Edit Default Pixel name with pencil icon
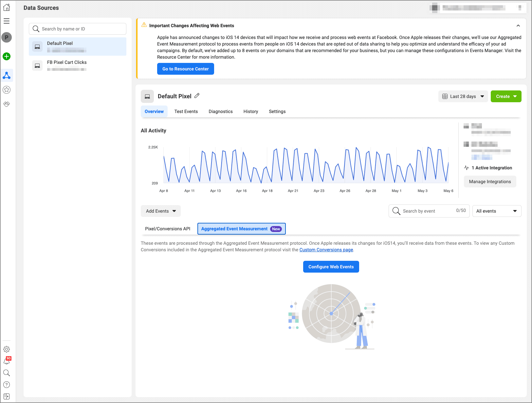532x403 pixels. click(x=197, y=96)
